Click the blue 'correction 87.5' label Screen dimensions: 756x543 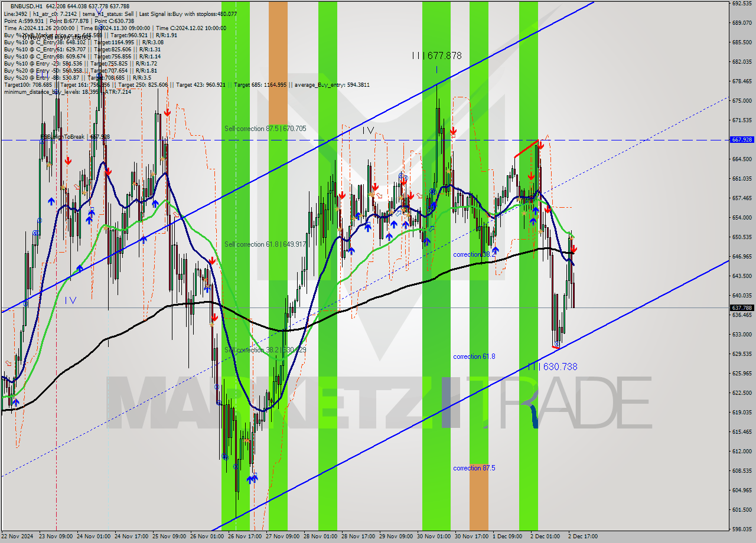474,468
